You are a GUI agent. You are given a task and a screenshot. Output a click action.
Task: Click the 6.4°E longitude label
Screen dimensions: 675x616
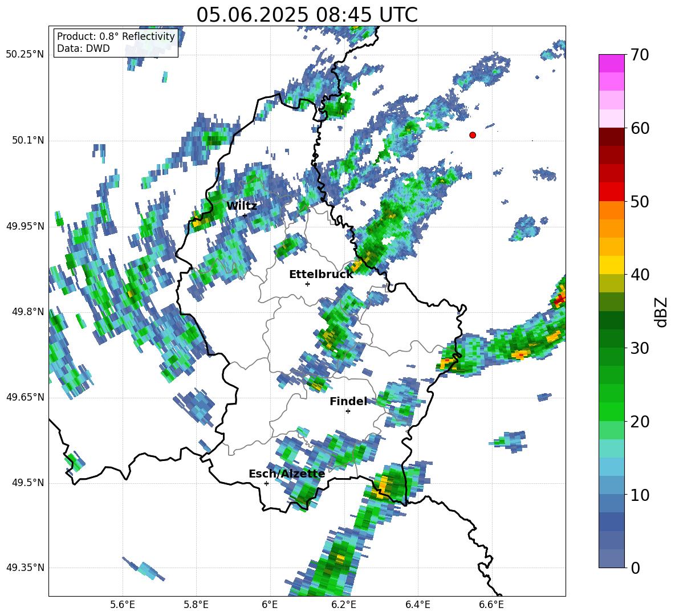pyautogui.click(x=417, y=605)
